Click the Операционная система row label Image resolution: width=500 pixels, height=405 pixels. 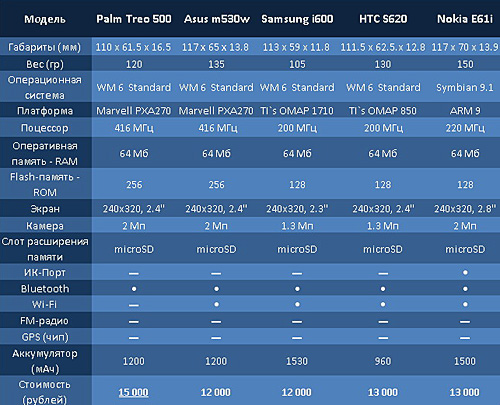tap(45, 87)
